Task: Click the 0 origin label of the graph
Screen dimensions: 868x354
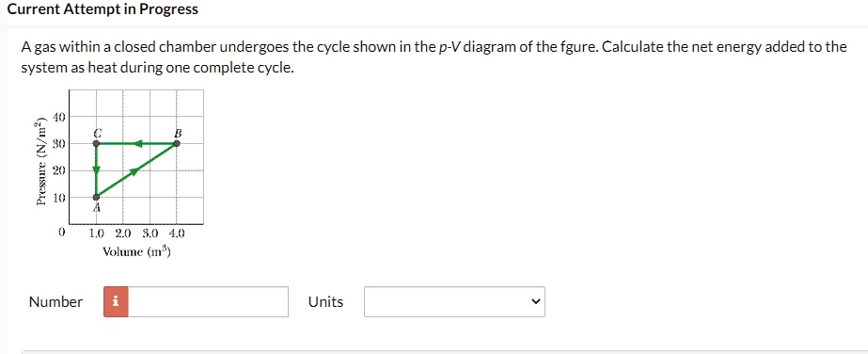Action: (x=62, y=233)
